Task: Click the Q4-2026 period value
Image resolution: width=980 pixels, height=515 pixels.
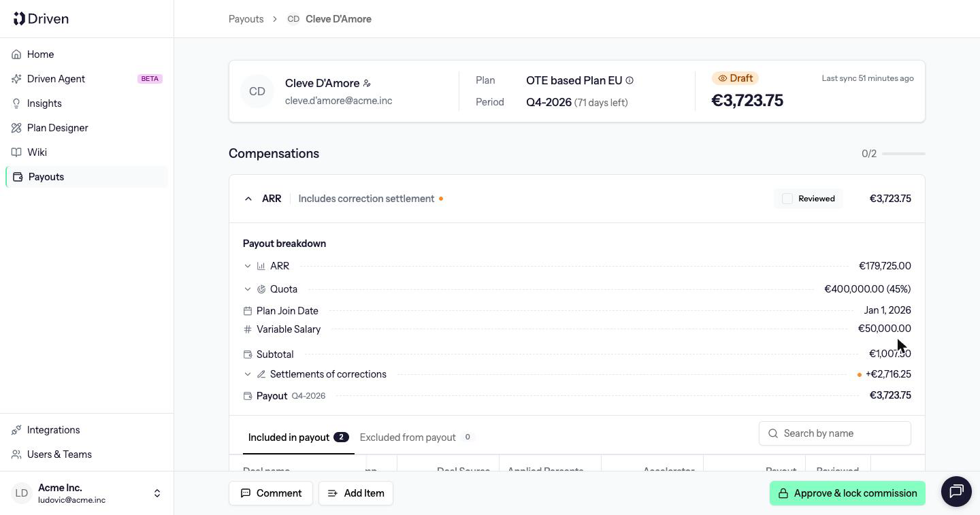Action: (549, 102)
